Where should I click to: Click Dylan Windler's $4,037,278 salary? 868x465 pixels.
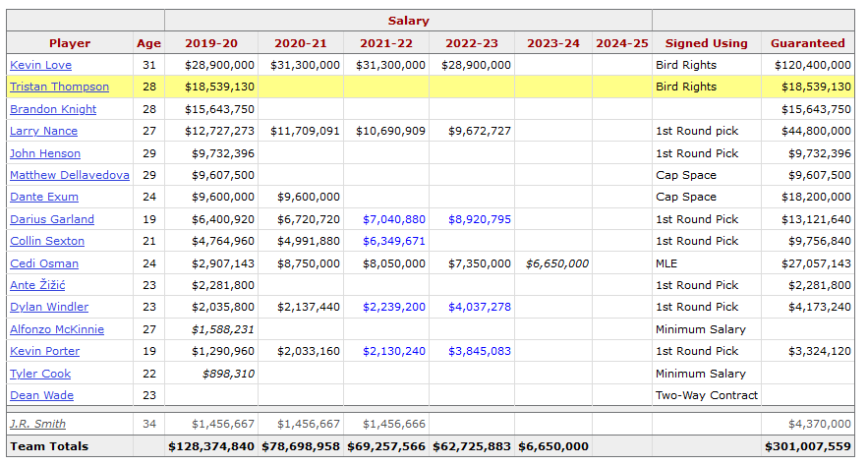[x=480, y=307]
